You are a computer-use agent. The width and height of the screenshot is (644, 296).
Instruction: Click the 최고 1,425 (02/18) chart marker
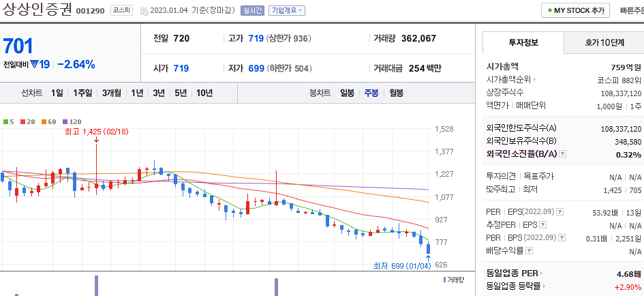pyautogui.click(x=97, y=132)
